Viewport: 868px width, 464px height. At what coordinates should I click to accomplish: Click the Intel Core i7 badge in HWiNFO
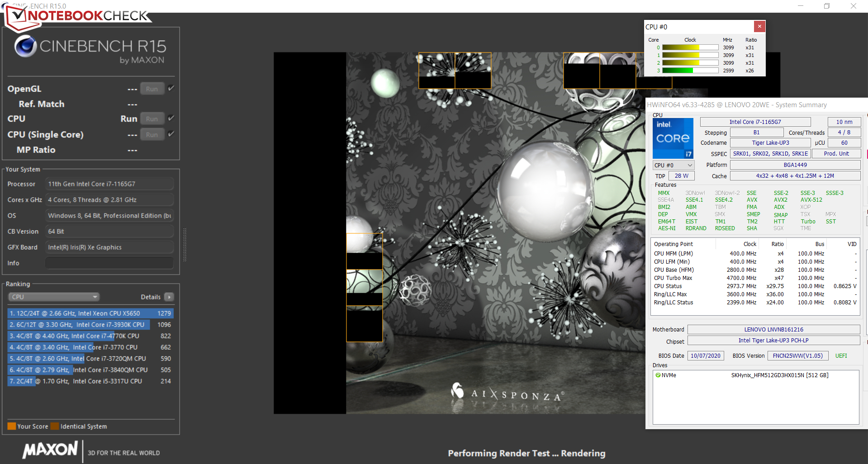coord(673,138)
